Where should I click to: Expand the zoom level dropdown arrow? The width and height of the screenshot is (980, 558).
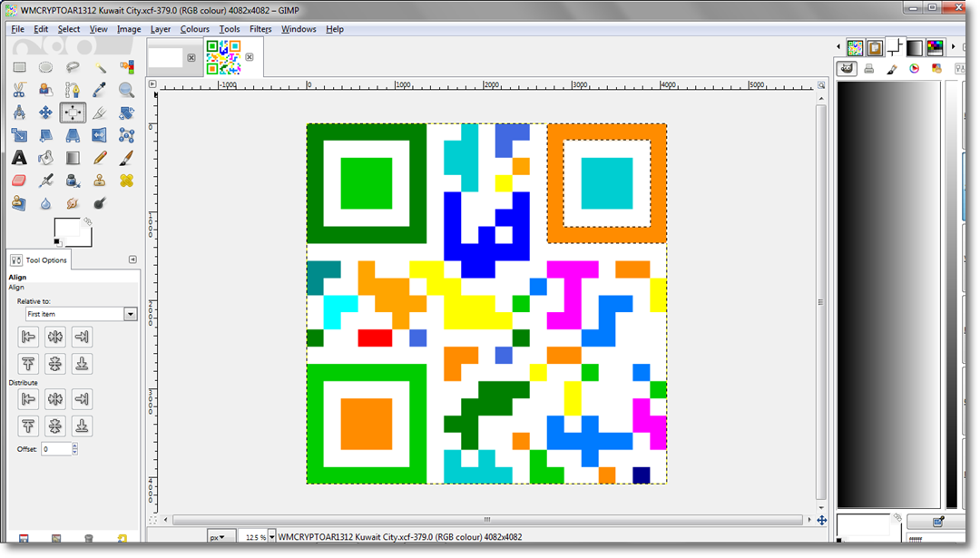272,537
